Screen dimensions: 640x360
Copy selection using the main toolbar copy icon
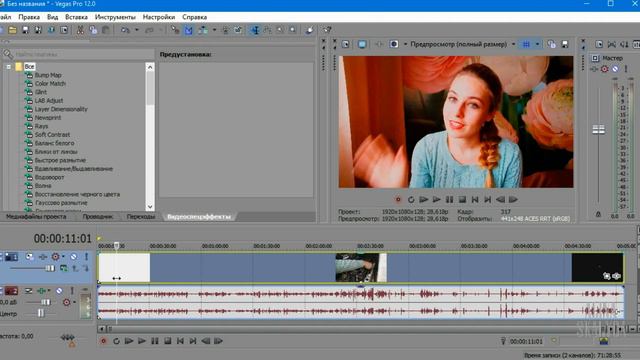click(93, 30)
